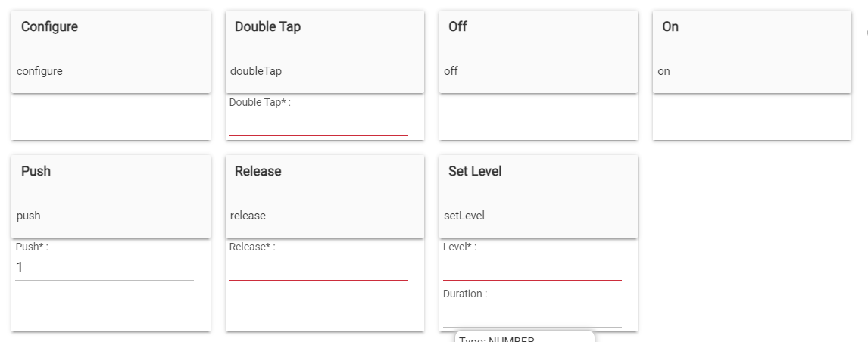Image resolution: width=868 pixels, height=342 pixels.
Task: Click the "Double Tap* :" field label
Action: pyautogui.click(x=260, y=102)
